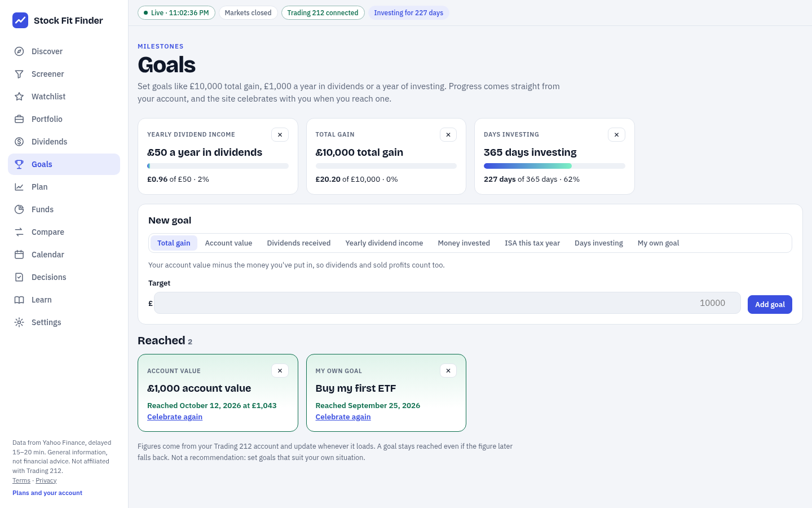Delete the reached Account Value goal
The width and height of the screenshot is (812, 508).
[280, 371]
